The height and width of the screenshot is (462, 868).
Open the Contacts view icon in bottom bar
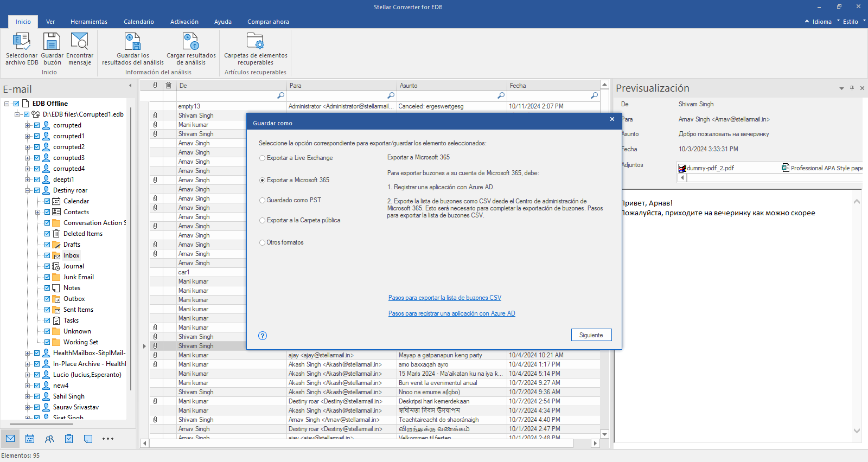[x=49, y=439]
